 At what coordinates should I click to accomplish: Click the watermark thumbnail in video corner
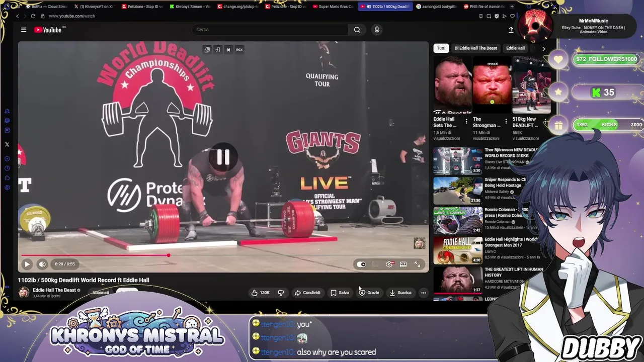[419, 243]
